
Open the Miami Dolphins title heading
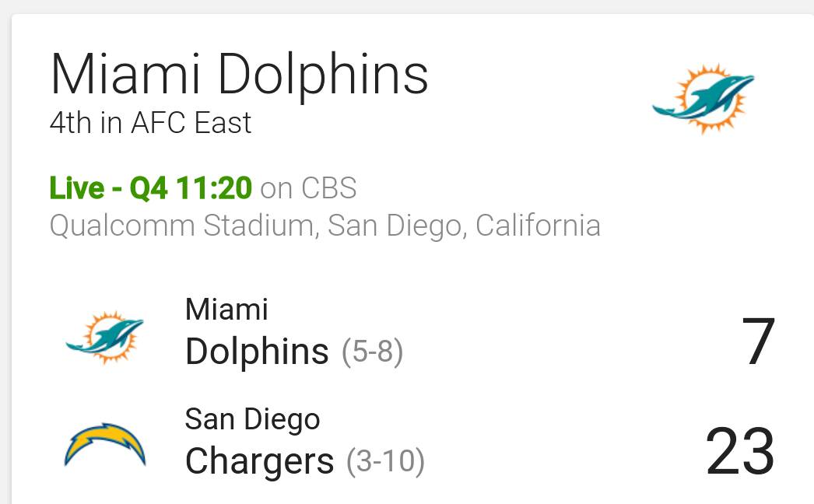(239, 75)
